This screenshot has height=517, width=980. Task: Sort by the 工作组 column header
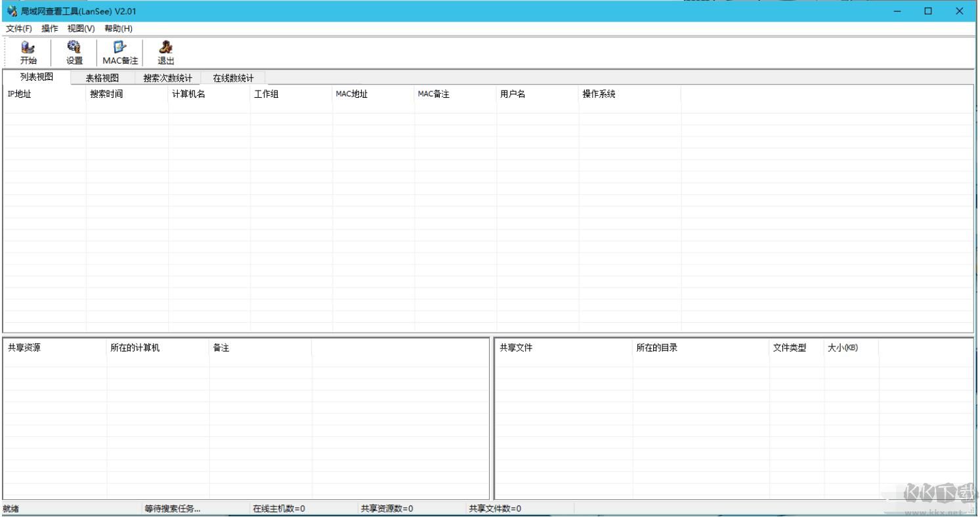(x=291, y=94)
